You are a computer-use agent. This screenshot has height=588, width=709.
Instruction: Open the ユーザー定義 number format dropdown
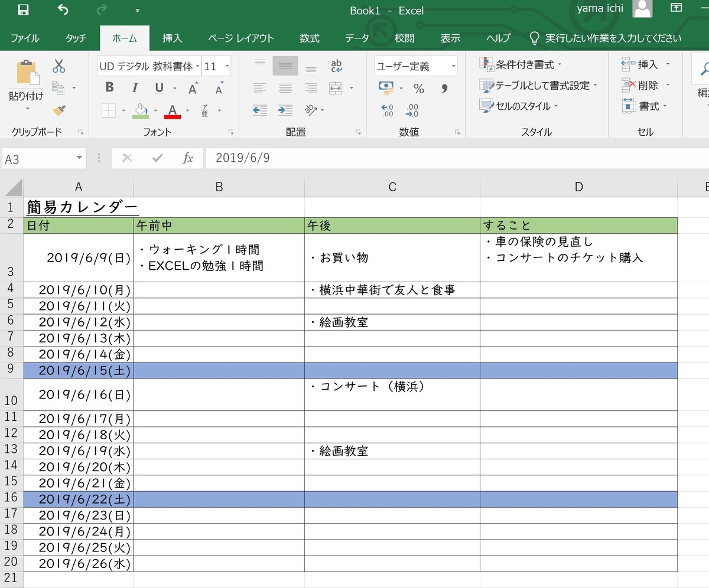[453, 66]
